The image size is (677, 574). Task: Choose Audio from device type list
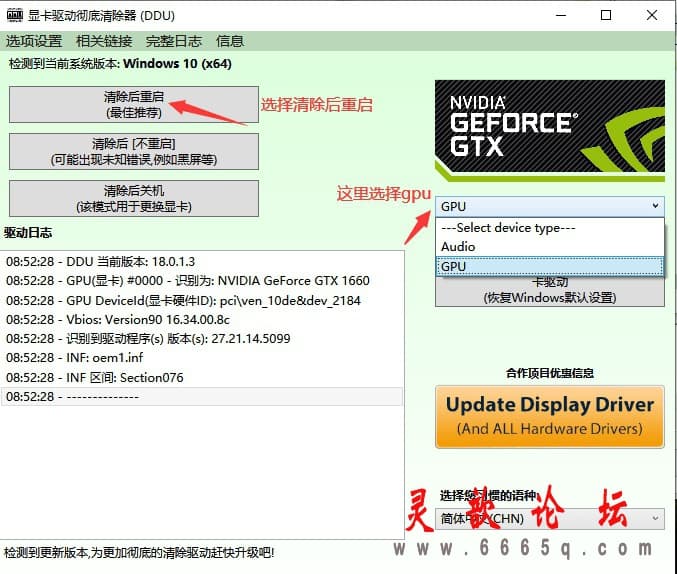pos(550,247)
